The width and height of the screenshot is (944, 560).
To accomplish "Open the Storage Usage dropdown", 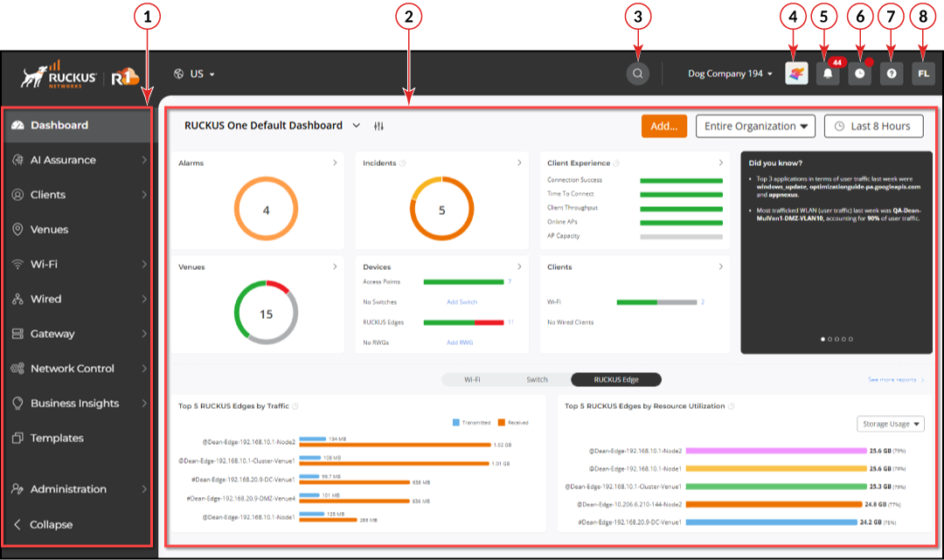I will click(x=891, y=424).
